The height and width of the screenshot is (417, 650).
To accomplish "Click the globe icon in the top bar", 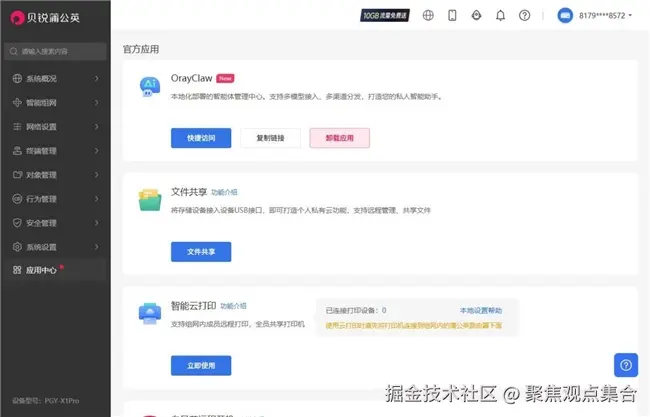I will [x=428, y=16].
